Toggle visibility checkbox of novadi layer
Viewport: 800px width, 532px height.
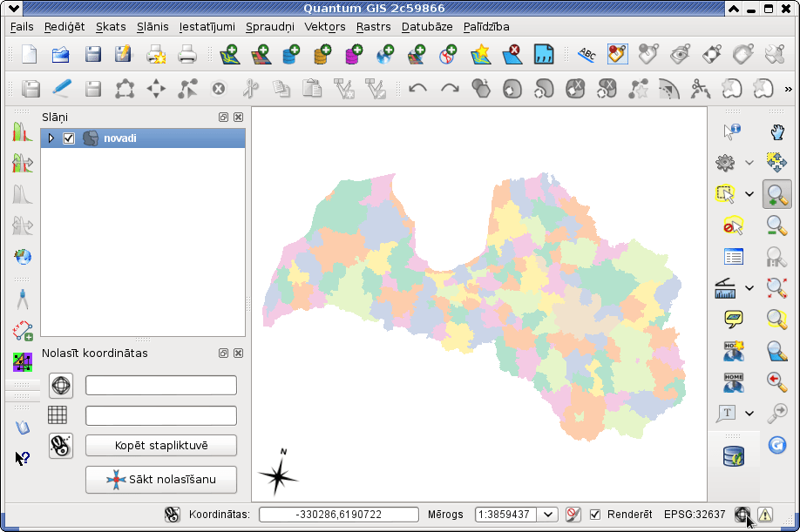pos(69,138)
